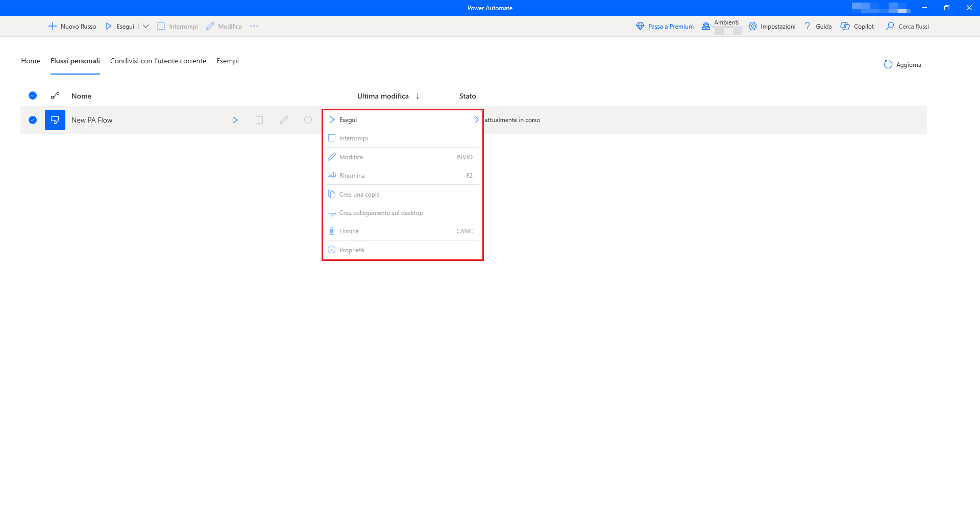Select the Flussi personali tab
The height and width of the screenshot is (531, 980).
point(75,61)
